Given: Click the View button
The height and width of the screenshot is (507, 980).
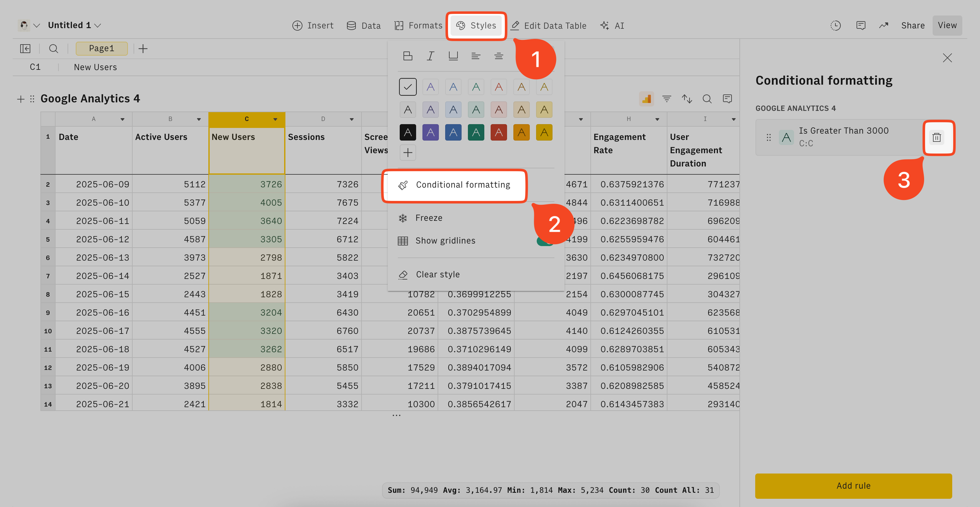Looking at the screenshot, I should (947, 26).
